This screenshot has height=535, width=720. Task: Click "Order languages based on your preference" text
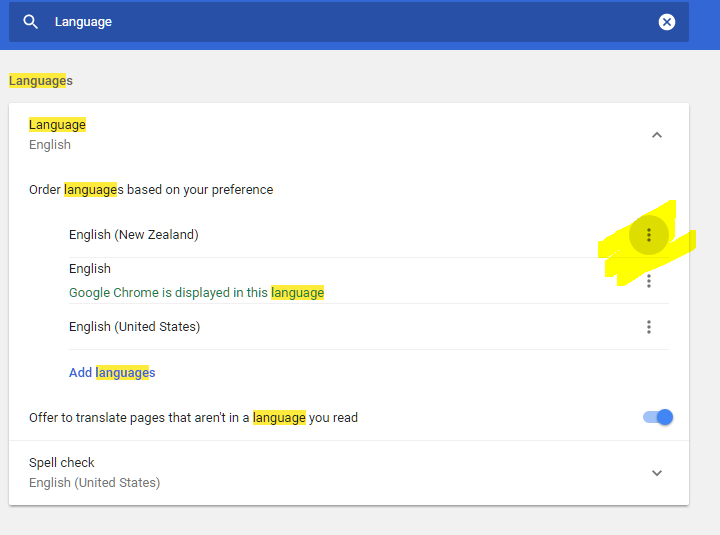click(151, 189)
